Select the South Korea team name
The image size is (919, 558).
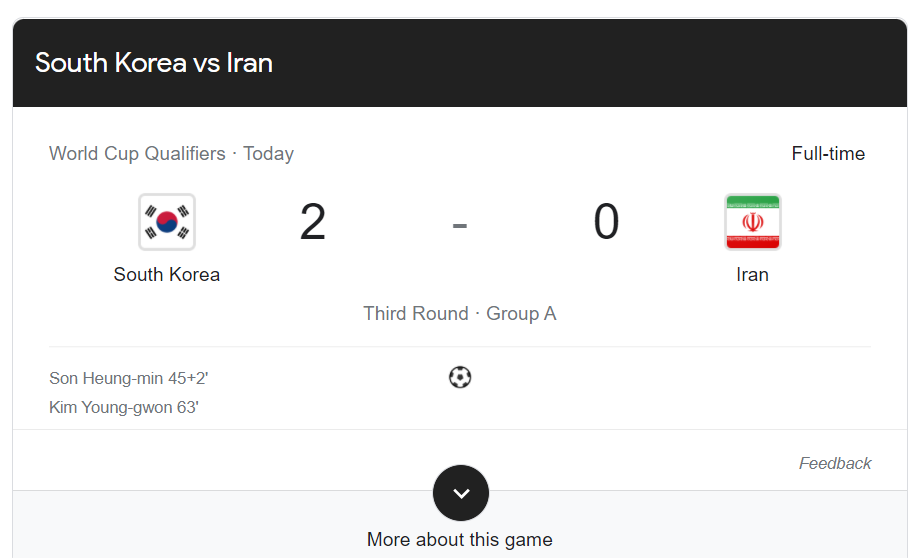pos(167,274)
